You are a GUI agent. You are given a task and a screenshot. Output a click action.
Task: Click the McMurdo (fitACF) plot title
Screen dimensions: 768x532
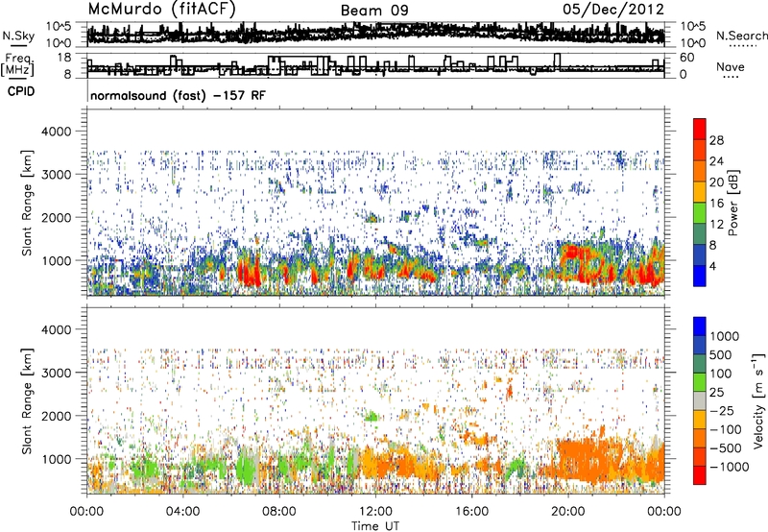point(161,9)
